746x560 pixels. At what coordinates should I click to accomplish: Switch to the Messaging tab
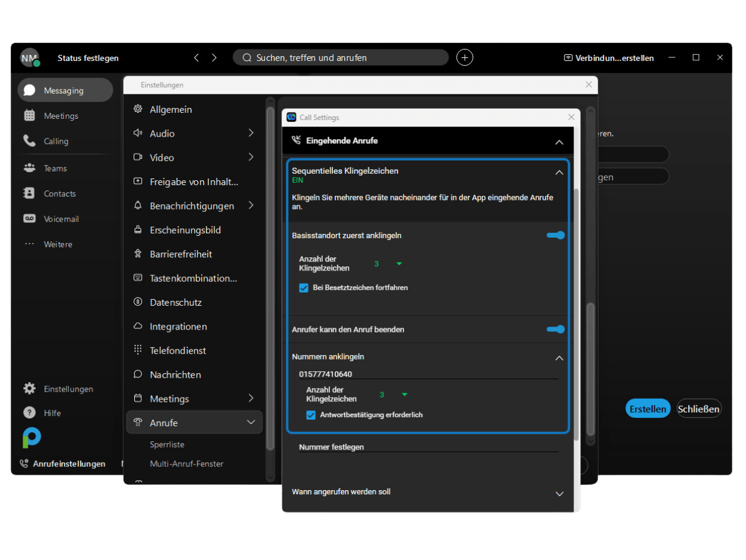(60, 90)
